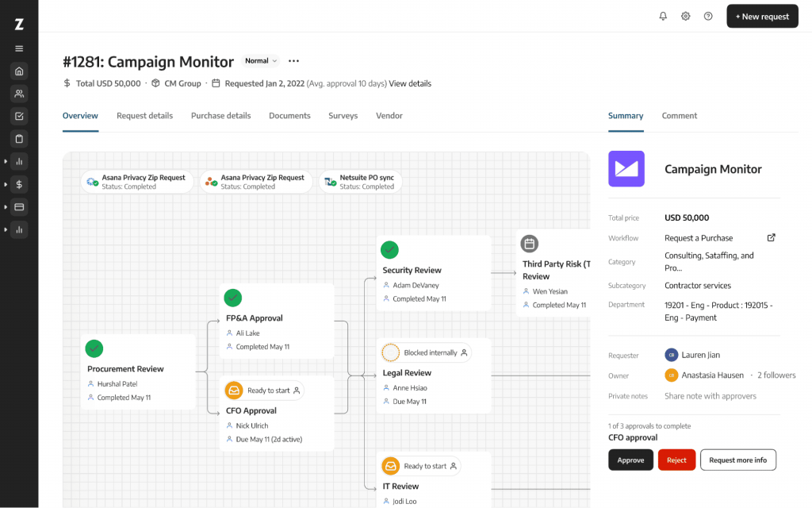Click Anastasia Hausen owner avatar
Screen dimensions: 812x508
coord(671,375)
